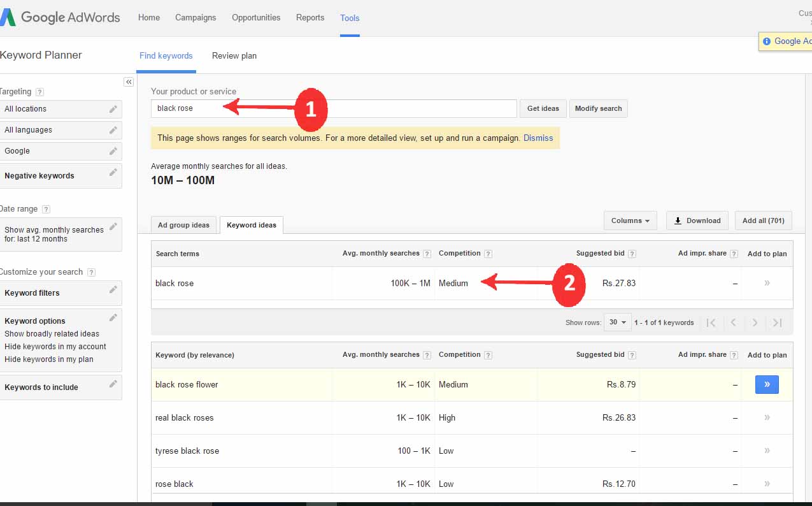The image size is (812, 506).
Task: Open Targeting help question mark
Action: (40, 92)
